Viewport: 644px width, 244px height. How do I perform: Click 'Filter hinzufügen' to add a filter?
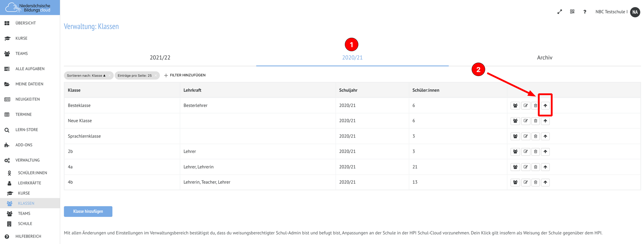tap(185, 75)
